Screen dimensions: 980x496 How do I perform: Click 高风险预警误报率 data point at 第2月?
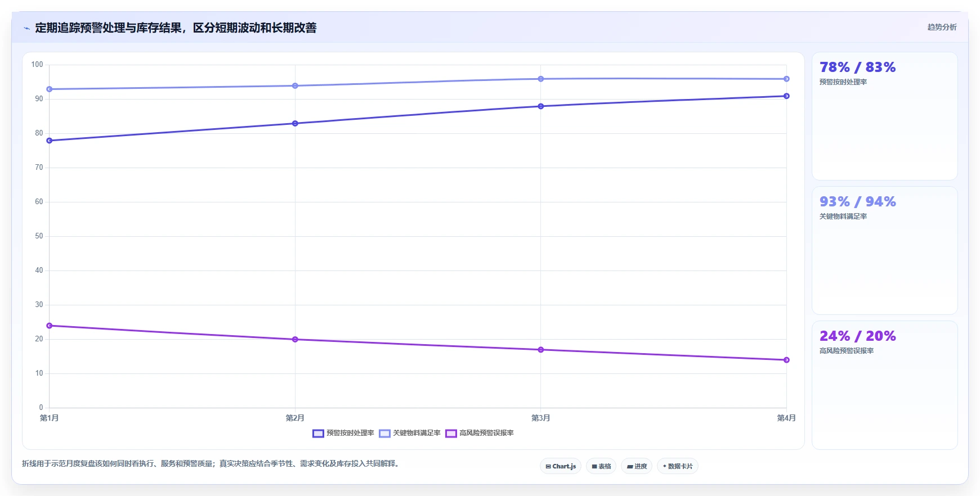295,340
